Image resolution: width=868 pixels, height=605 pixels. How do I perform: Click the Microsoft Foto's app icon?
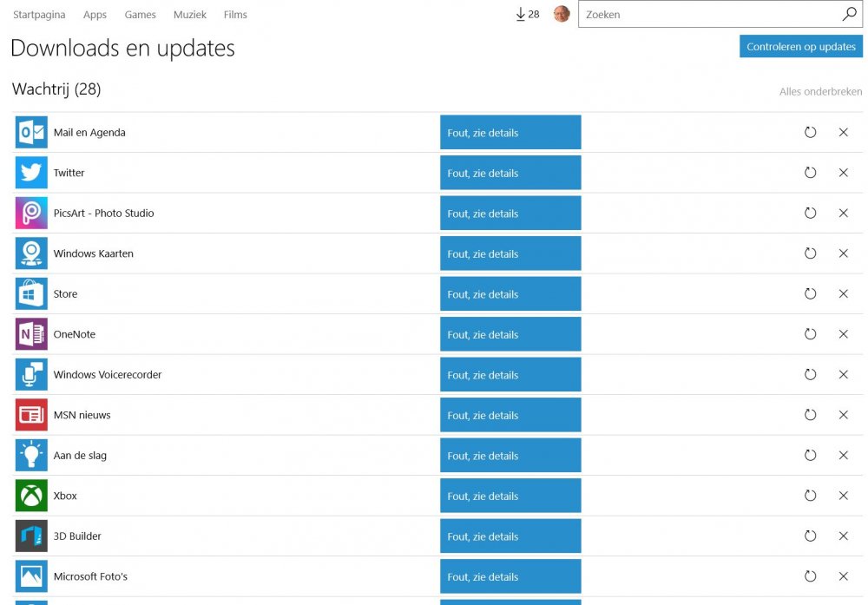click(x=31, y=576)
